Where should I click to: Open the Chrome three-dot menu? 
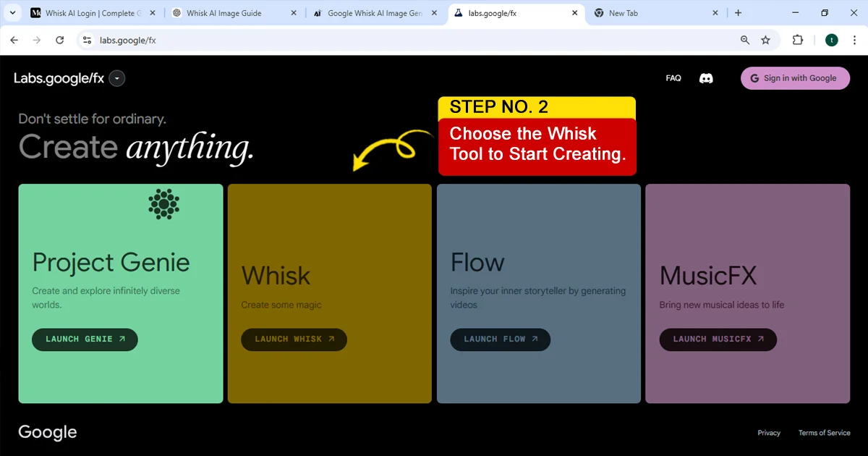[854, 41]
